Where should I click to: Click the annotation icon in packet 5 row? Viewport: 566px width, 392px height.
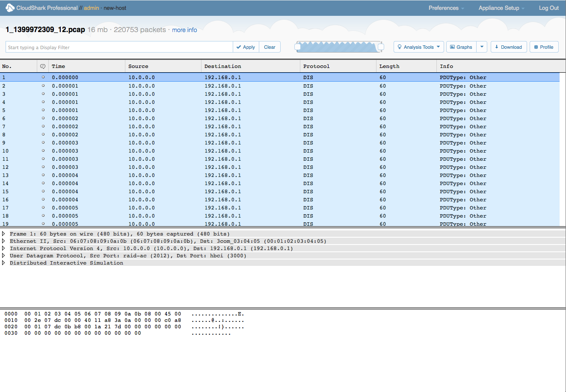pos(43,110)
